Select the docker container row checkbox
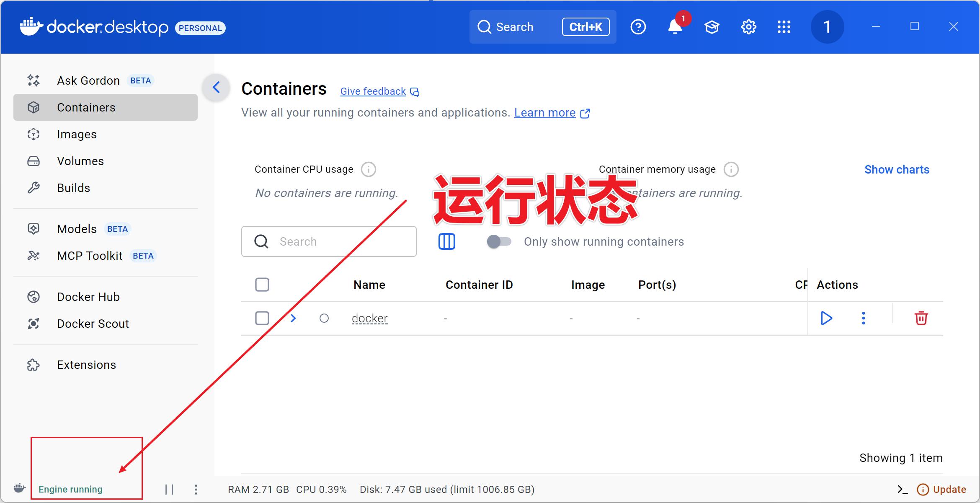This screenshot has width=980, height=503. [x=262, y=318]
